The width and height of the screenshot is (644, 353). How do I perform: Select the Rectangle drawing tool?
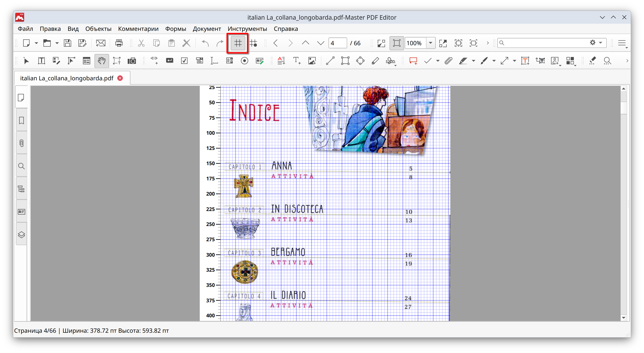pyautogui.click(x=345, y=61)
